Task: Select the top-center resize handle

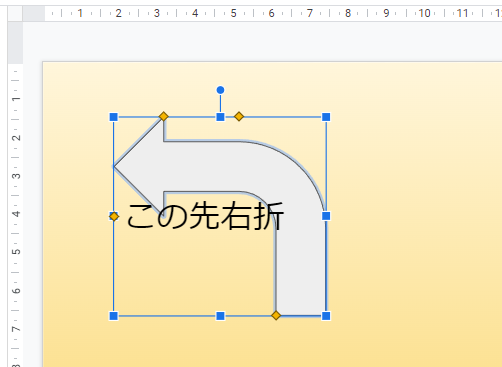Action: coord(220,117)
